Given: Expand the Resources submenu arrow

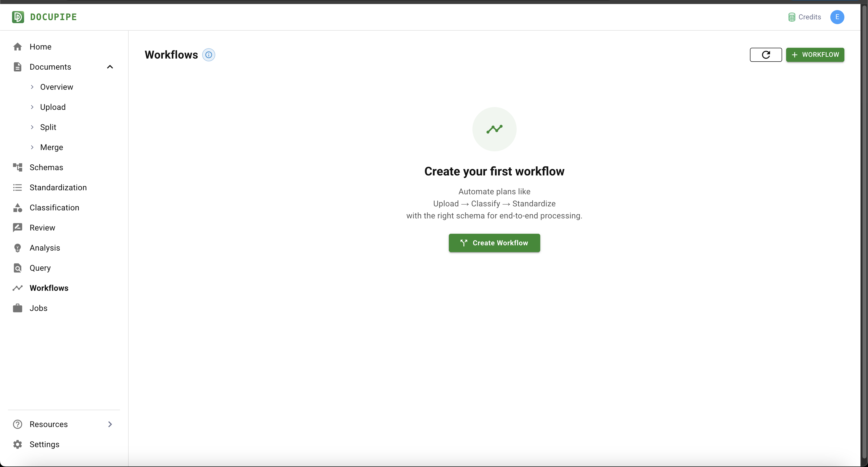Looking at the screenshot, I should pos(110,424).
